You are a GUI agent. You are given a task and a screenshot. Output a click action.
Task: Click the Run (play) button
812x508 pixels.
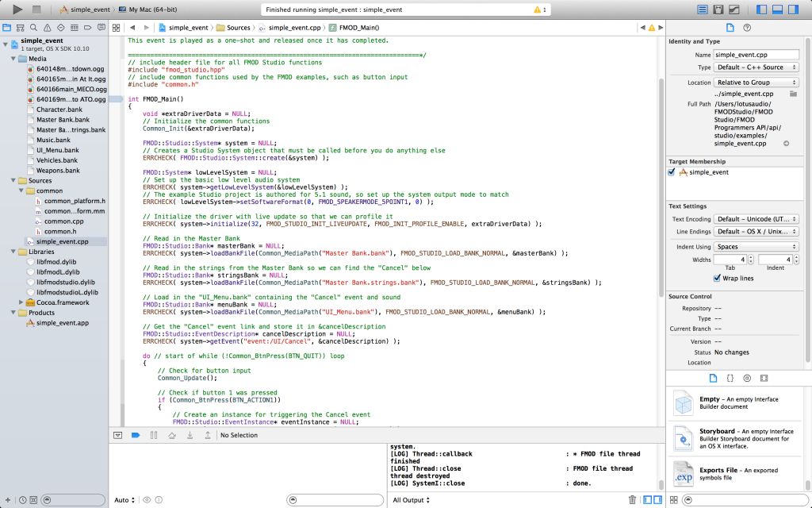[17, 10]
